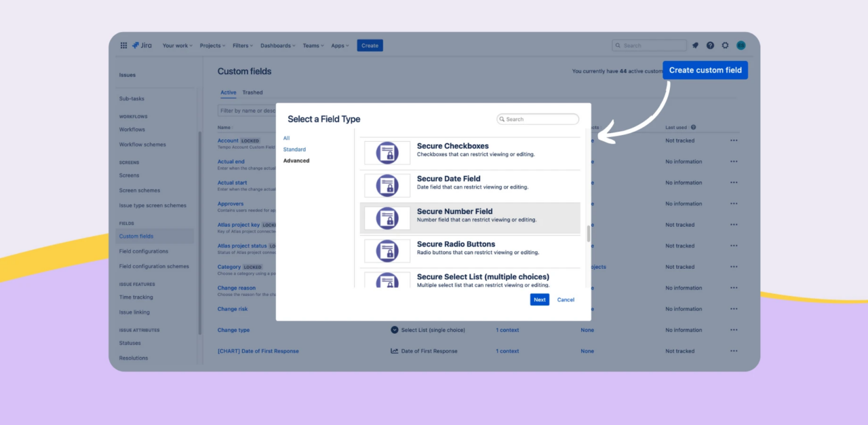Switch to the Trashed tab
Screen dimensions: 868x425
252,92
